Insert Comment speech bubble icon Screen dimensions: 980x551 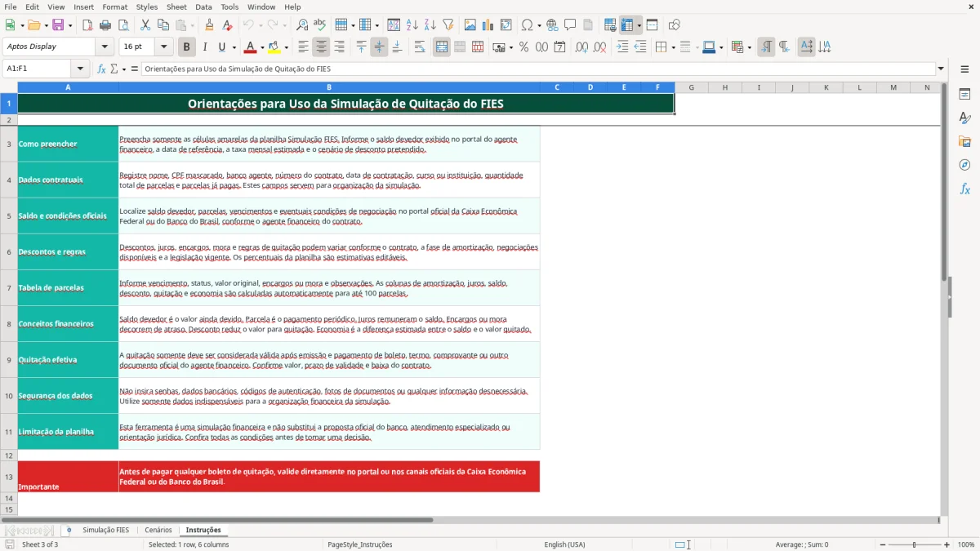569,25
